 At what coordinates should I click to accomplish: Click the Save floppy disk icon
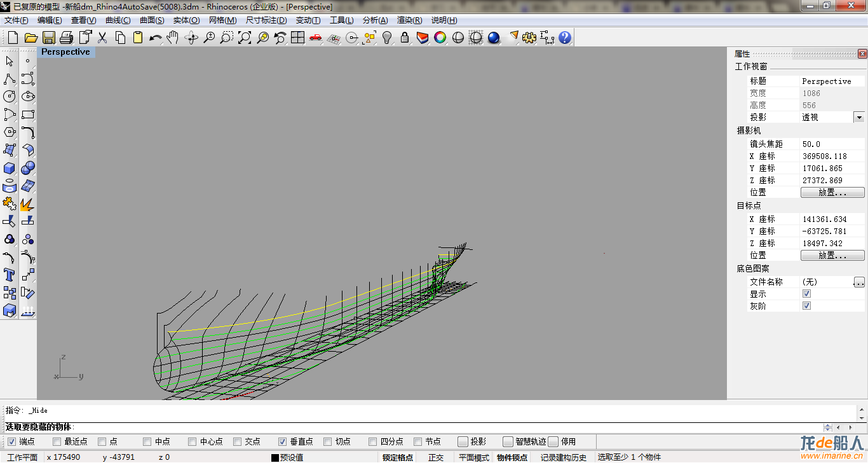click(x=48, y=38)
